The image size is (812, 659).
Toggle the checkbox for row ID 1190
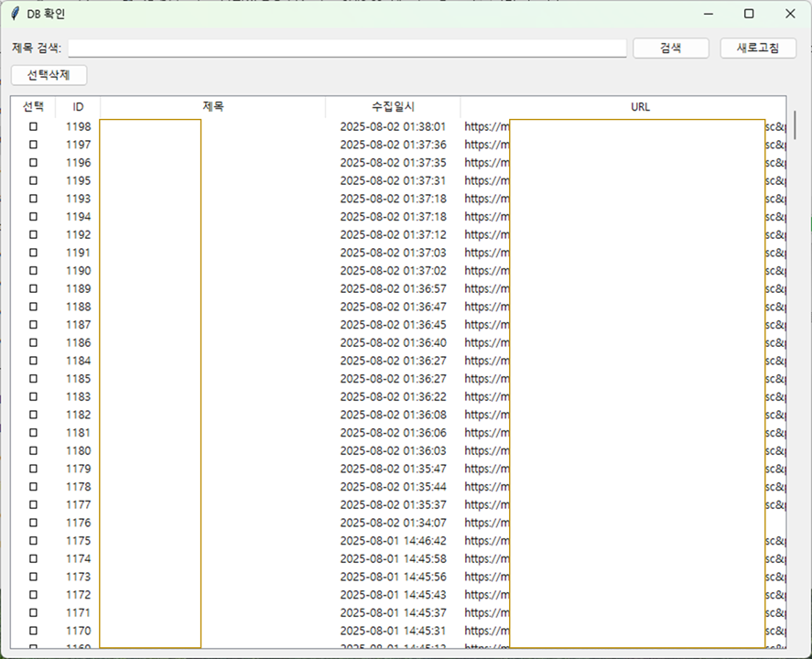click(33, 271)
